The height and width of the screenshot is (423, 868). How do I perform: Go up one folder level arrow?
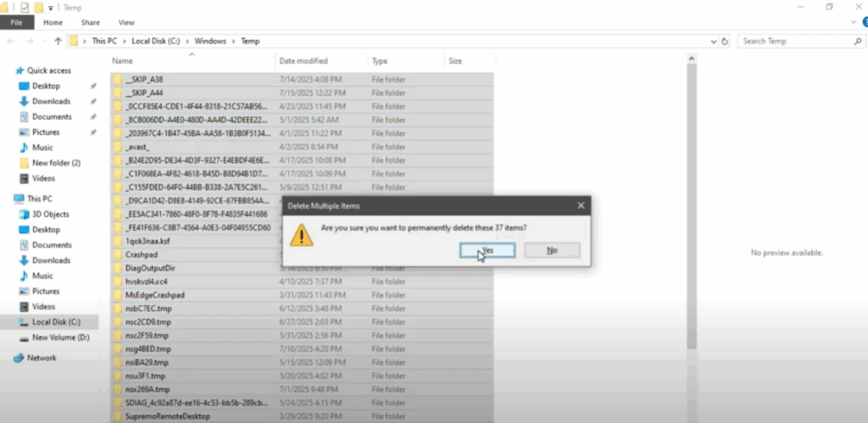click(58, 41)
